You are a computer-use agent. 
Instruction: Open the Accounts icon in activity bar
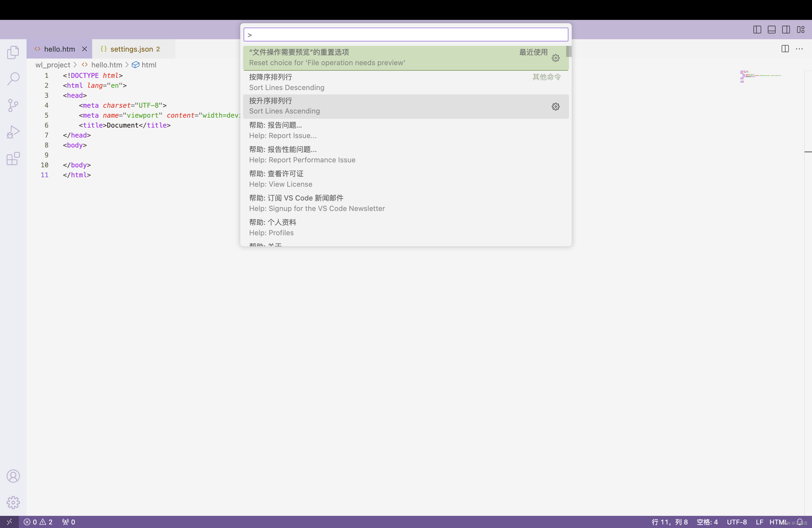13,476
